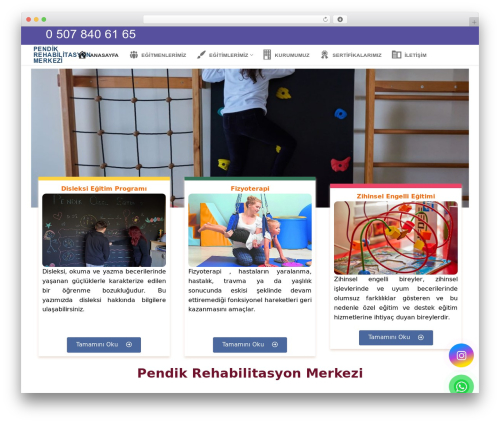Screen dimensions: 500x423
Task: Click the Zihinsel engelli bireyler description paragraph
Action: [396, 298]
